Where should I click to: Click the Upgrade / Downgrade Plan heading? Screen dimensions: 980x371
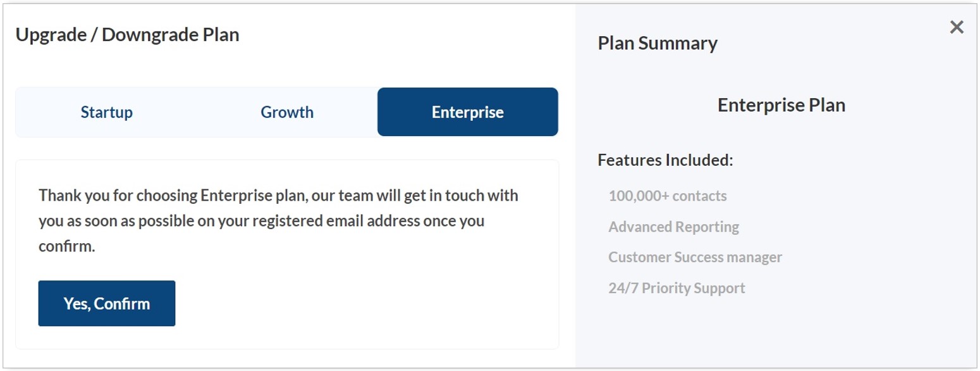click(127, 34)
